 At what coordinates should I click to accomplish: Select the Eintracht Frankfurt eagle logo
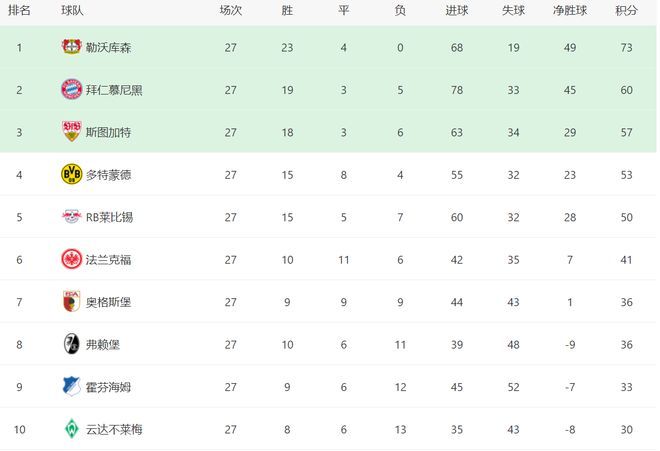(x=72, y=259)
